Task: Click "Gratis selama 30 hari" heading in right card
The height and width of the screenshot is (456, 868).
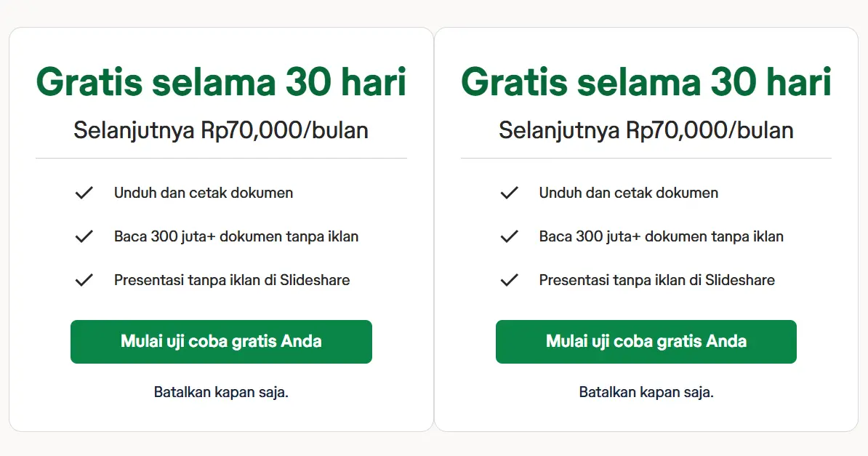Action: tap(646, 81)
